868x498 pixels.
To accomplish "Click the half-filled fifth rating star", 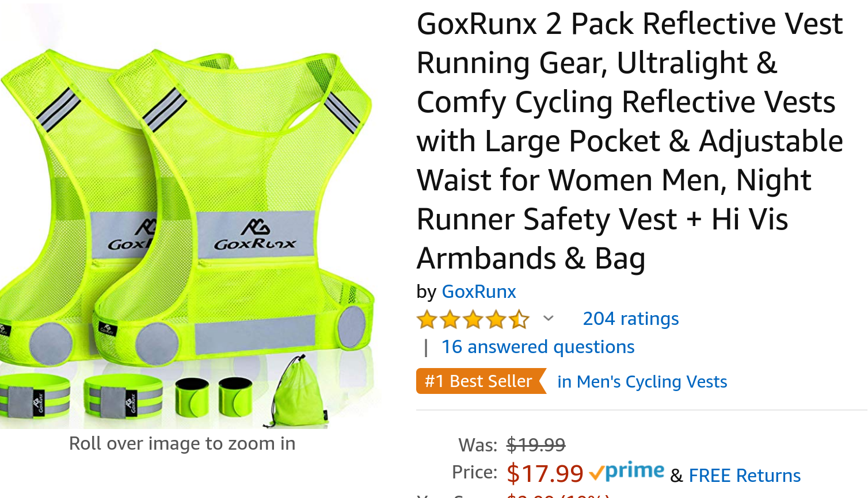I will tap(519, 319).
